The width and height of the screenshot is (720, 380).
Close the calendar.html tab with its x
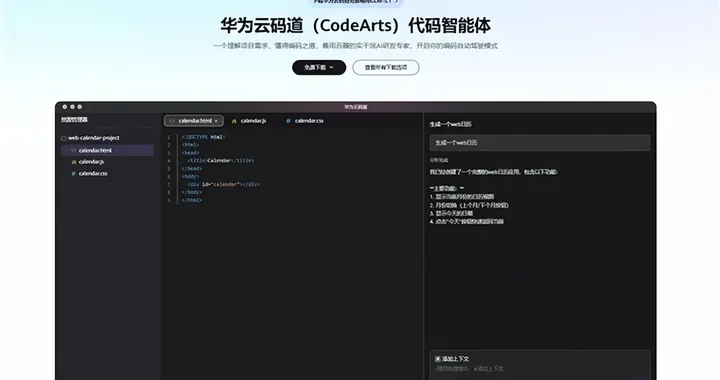pyautogui.click(x=216, y=121)
